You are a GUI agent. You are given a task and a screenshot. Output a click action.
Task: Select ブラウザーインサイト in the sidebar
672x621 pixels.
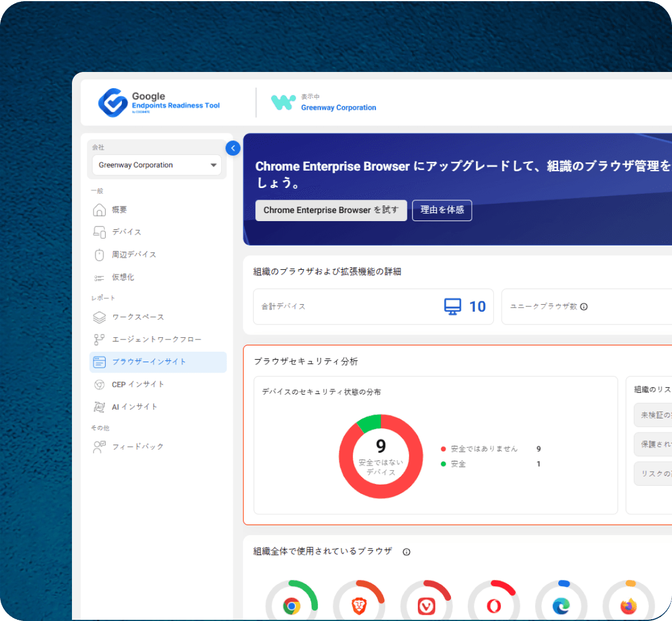158,362
